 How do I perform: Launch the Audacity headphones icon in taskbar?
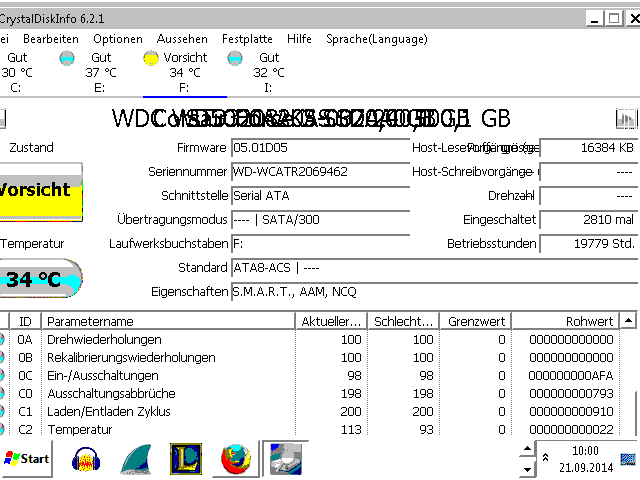pos(86,459)
